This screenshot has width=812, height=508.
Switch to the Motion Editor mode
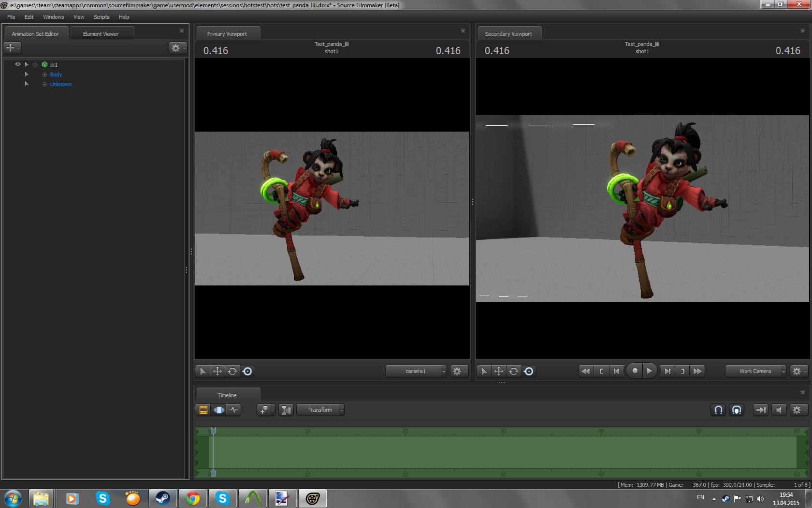point(219,410)
